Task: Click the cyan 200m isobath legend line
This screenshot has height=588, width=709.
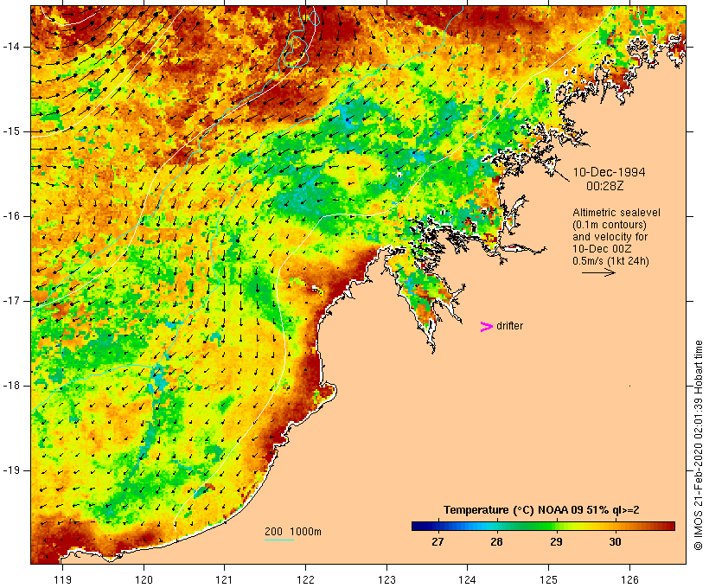Action: (279, 540)
